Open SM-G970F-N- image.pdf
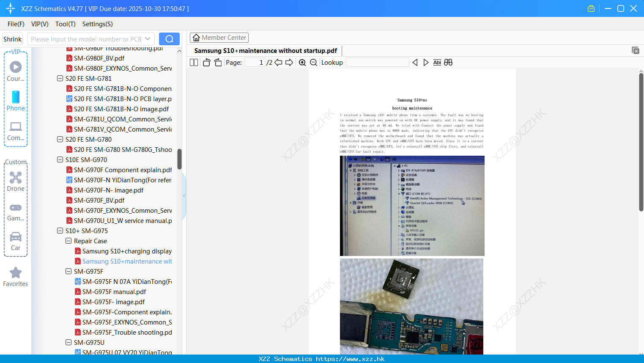The width and height of the screenshot is (644, 363). point(109,190)
